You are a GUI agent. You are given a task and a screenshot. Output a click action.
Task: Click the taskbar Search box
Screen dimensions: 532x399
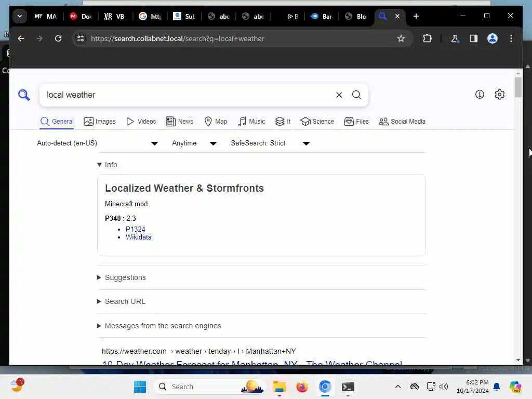[x=209, y=387]
